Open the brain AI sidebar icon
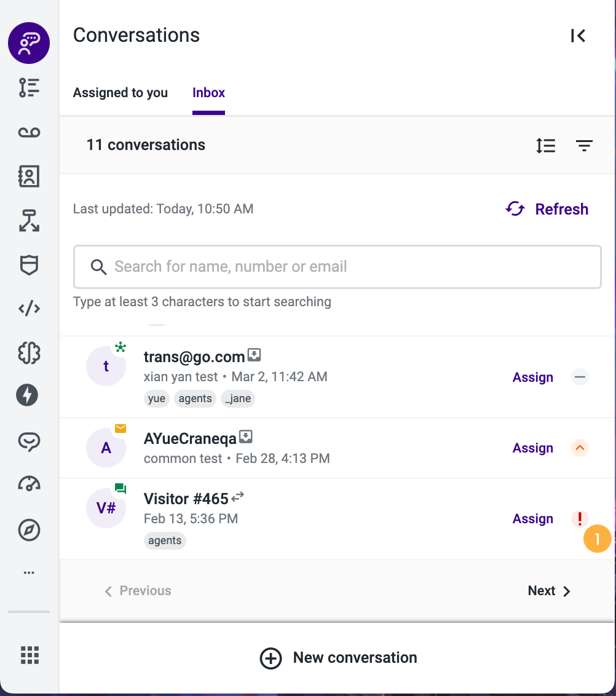Image resolution: width=616 pixels, height=696 pixels. [29, 353]
